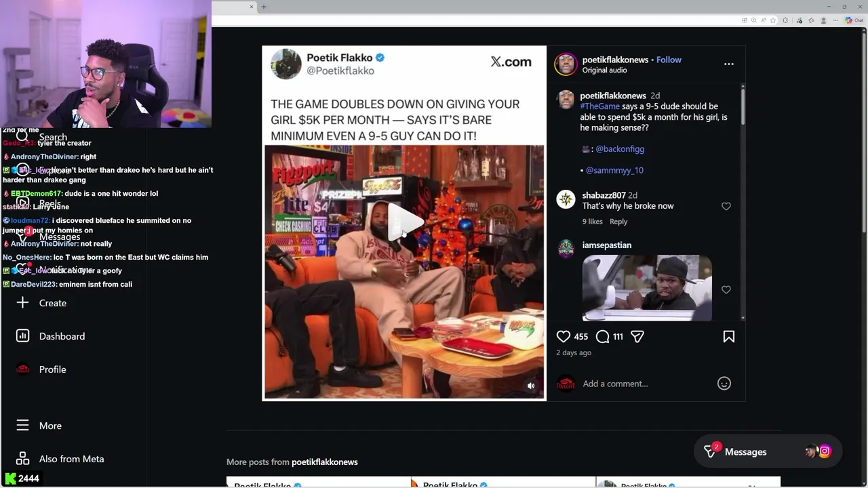This screenshot has height=488, width=868.
Task: Open iamsepastian's comment avatar
Action: (x=566, y=249)
